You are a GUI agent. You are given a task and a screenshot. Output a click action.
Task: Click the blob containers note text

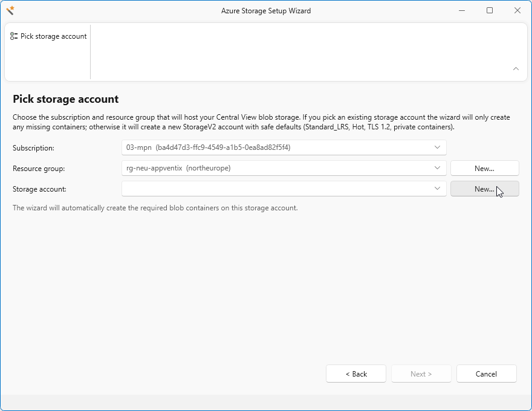point(155,208)
